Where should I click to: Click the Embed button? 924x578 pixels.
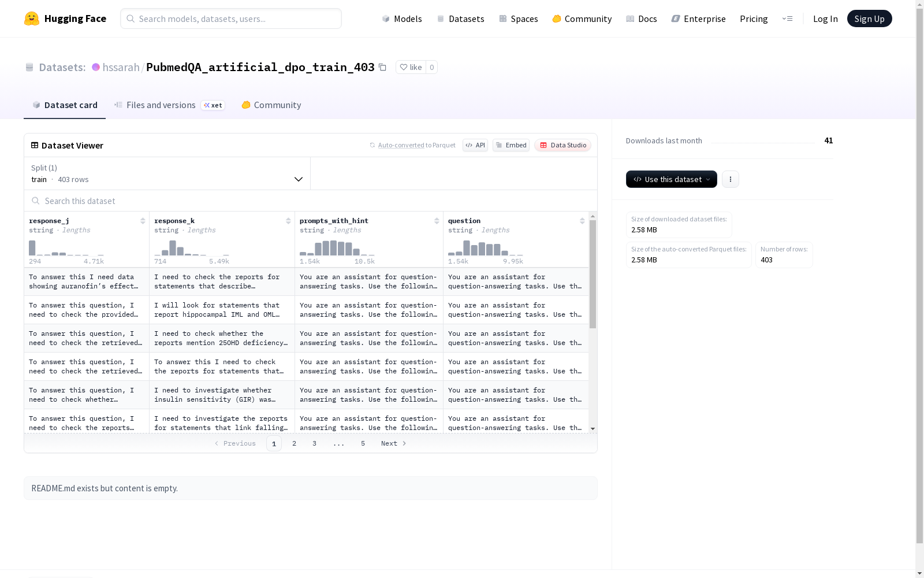(x=511, y=145)
